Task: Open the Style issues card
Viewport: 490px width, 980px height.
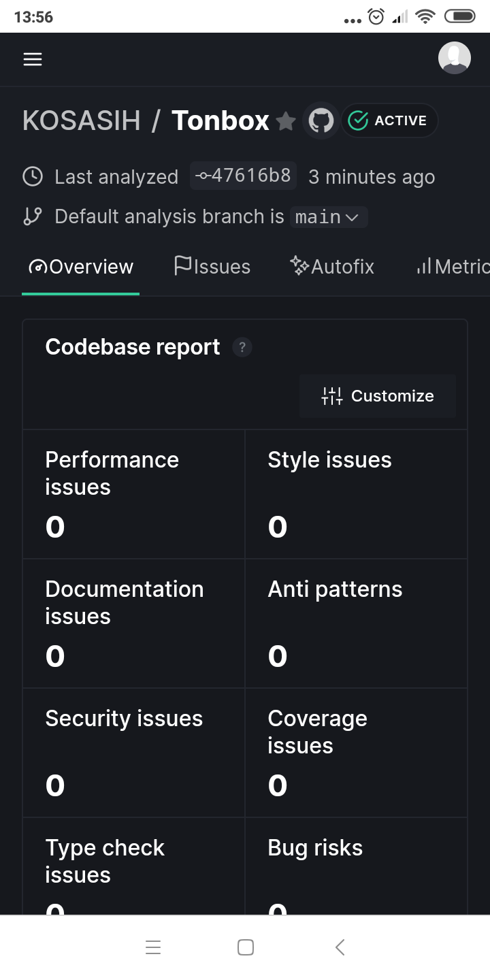Action: pos(357,494)
